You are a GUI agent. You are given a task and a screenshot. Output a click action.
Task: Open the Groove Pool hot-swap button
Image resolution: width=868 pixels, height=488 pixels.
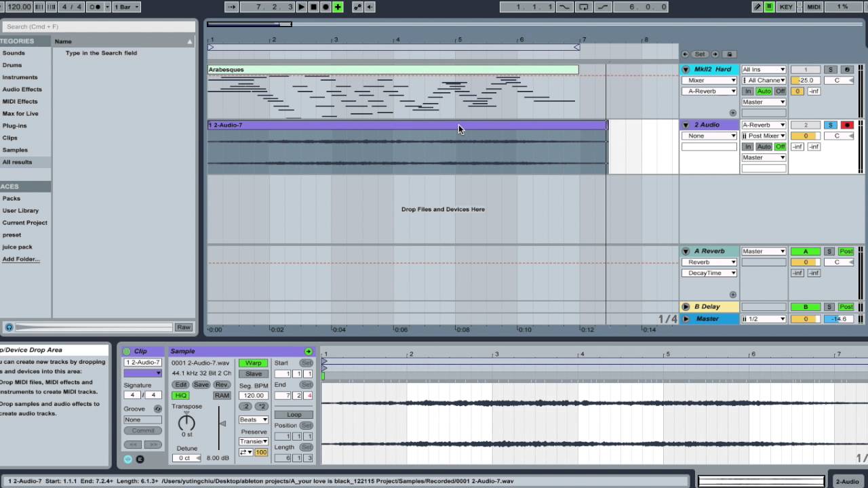[157, 409]
